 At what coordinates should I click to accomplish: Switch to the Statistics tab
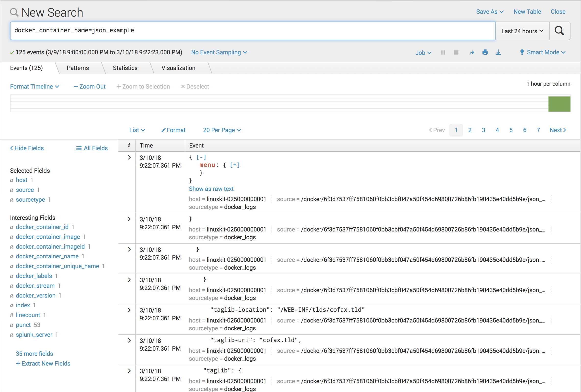click(125, 68)
